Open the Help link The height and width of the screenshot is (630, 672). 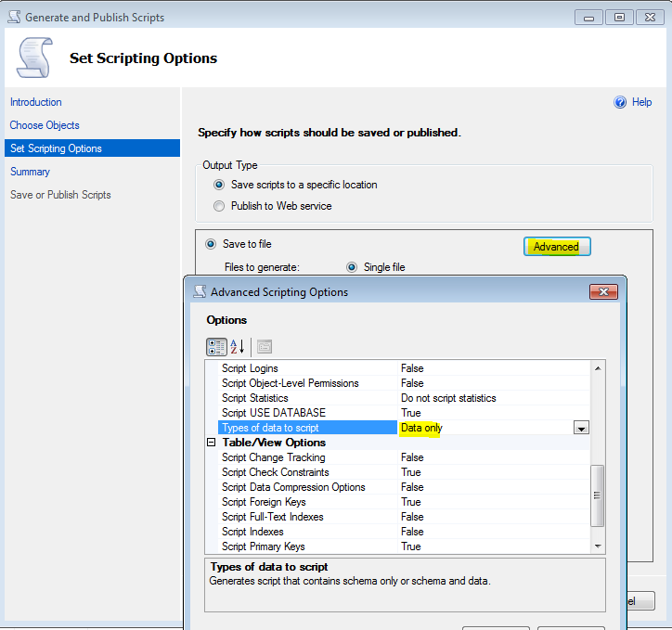click(x=641, y=102)
